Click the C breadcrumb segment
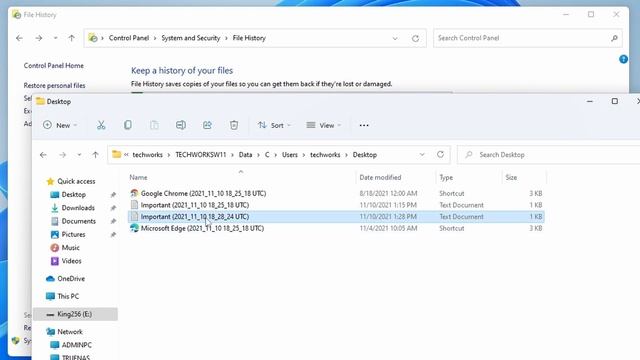The height and width of the screenshot is (360, 640). coord(267,155)
